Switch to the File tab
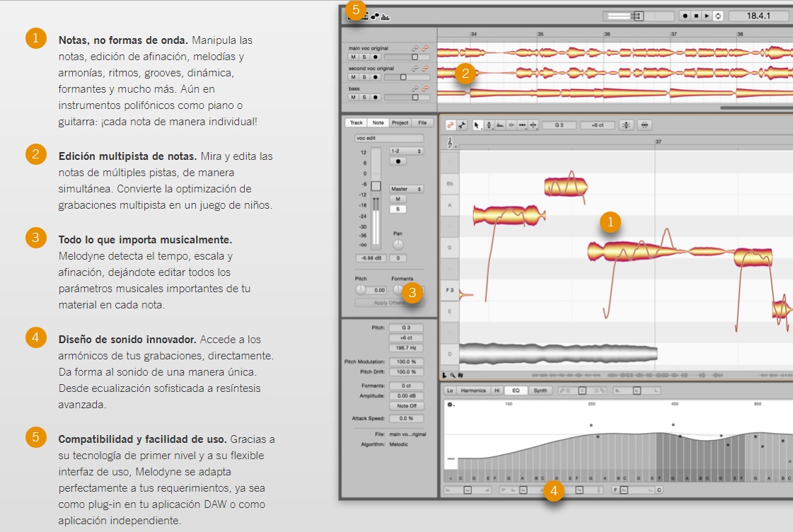 [x=422, y=123]
